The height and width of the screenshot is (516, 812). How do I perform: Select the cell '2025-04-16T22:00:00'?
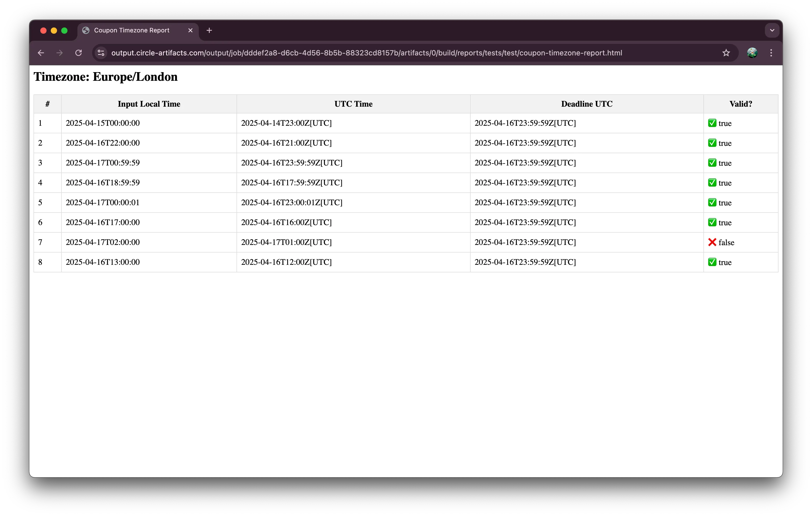click(149, 143)
